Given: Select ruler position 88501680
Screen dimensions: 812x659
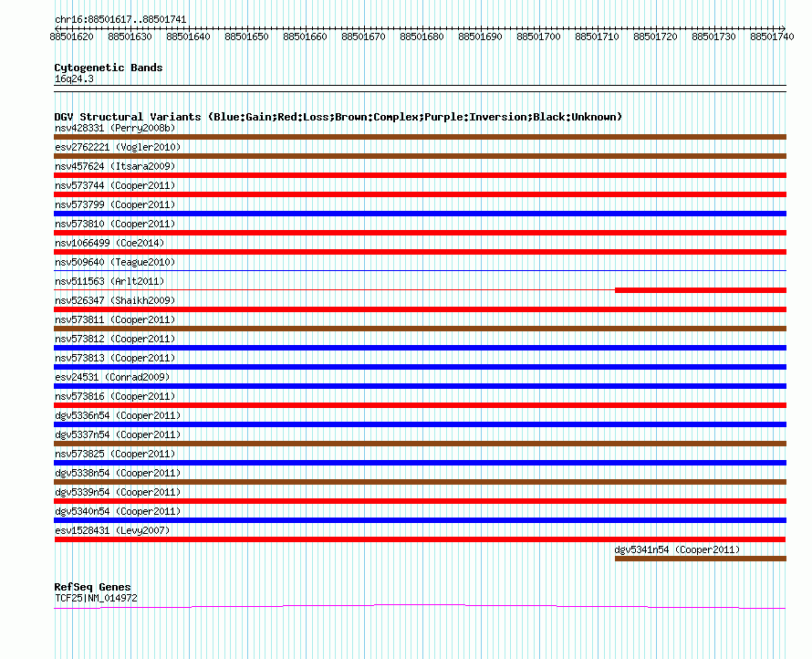Looking at the screenshot, I should click(422, 37).
